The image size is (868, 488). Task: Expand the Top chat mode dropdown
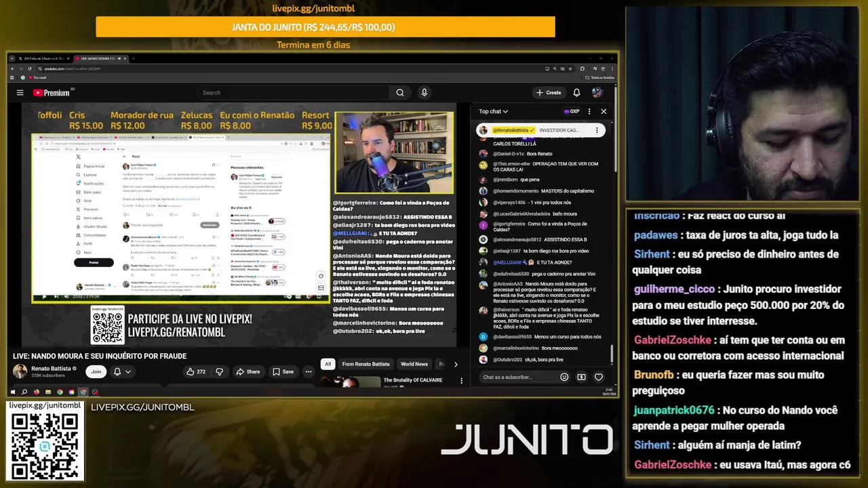click(493, 111)
